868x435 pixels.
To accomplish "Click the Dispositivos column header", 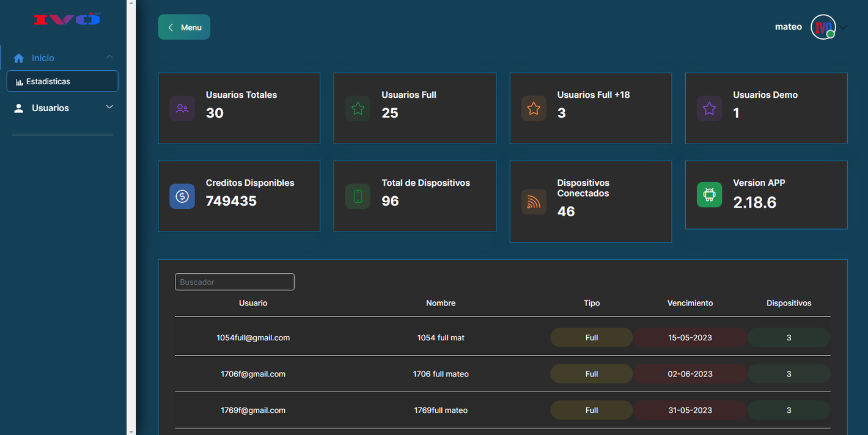I will tap(789, 303).
